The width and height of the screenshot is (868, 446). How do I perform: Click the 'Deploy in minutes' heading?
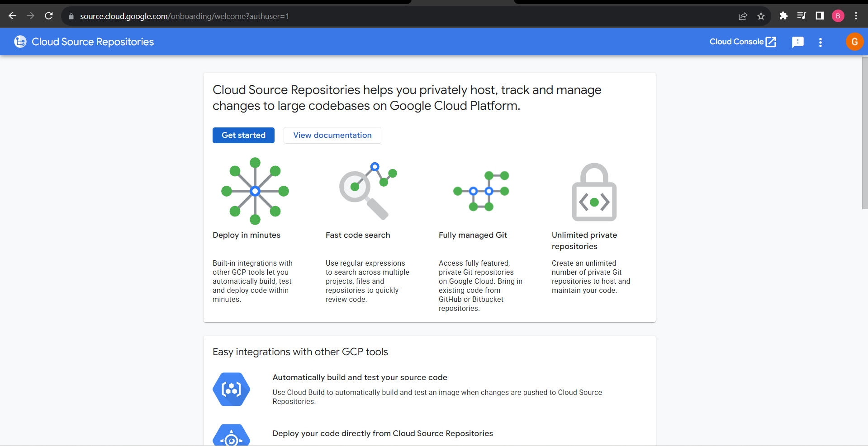247,235
